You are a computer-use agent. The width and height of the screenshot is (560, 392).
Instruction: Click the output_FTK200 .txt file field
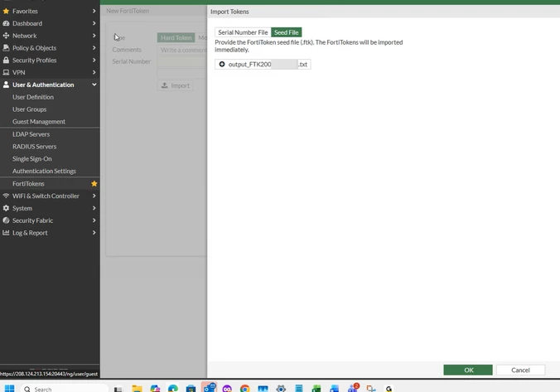click(263, 65)
